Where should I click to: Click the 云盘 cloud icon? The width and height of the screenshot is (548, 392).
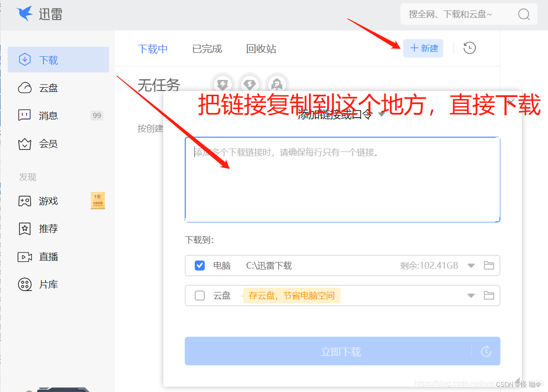[x=24, y=88]
